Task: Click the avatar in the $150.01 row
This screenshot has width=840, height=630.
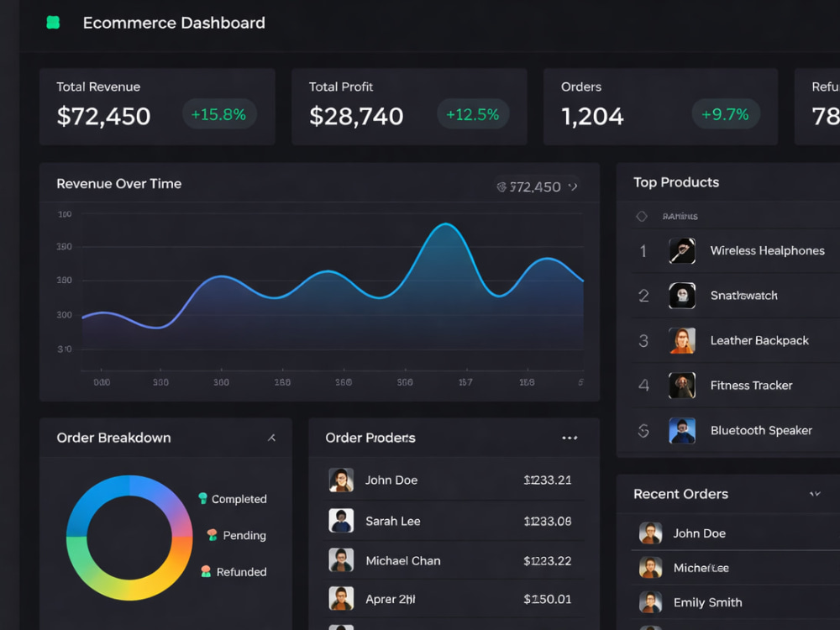Action: click(341, 599)
